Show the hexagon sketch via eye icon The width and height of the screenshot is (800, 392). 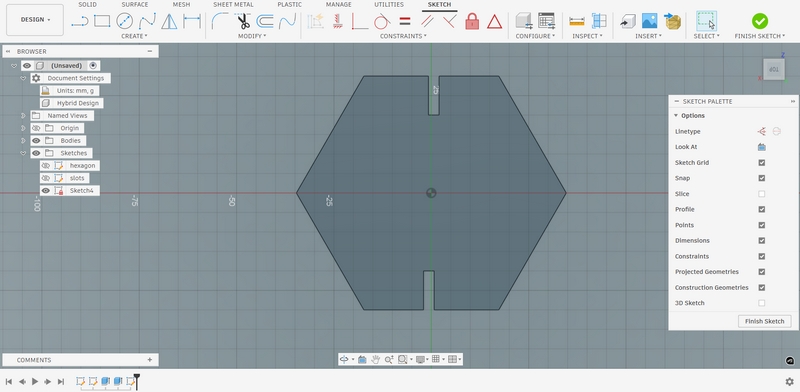pyautogui.click(x=46, y=165)
